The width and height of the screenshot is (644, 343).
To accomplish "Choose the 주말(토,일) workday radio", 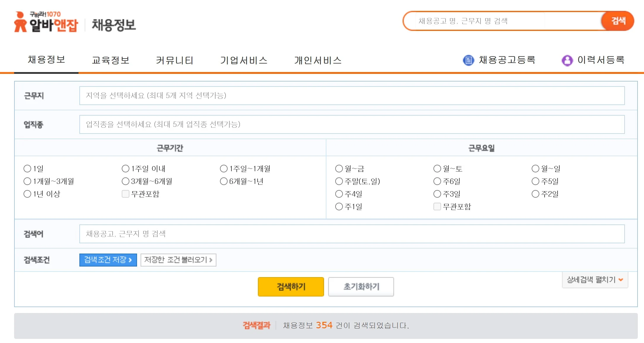I will pos(339,181).
